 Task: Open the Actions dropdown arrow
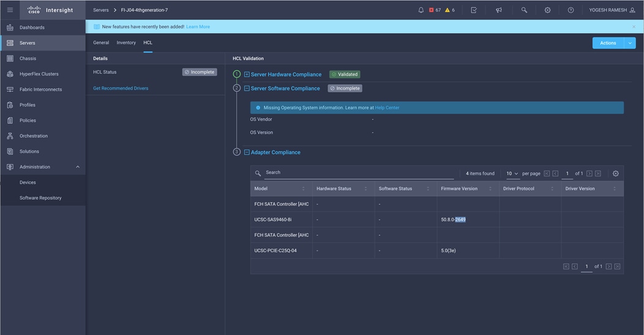630,43
